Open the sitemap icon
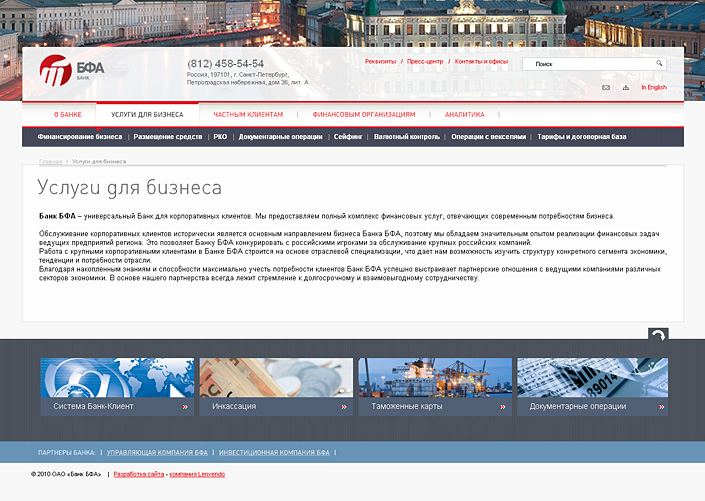The width and height of the screenshot is (705, 501). pyautogui.click(x=625, y=88)
